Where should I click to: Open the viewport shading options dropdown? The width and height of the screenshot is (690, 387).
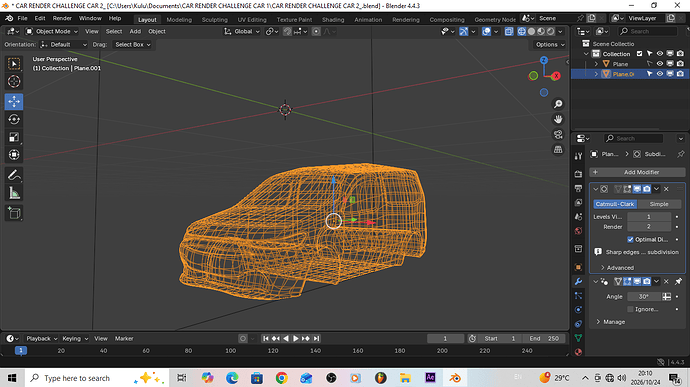tap(561, 31)
